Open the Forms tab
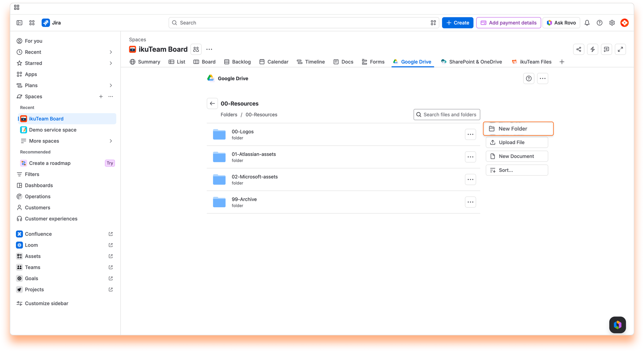This screenshot has height=352, width=644. [373, 62]
